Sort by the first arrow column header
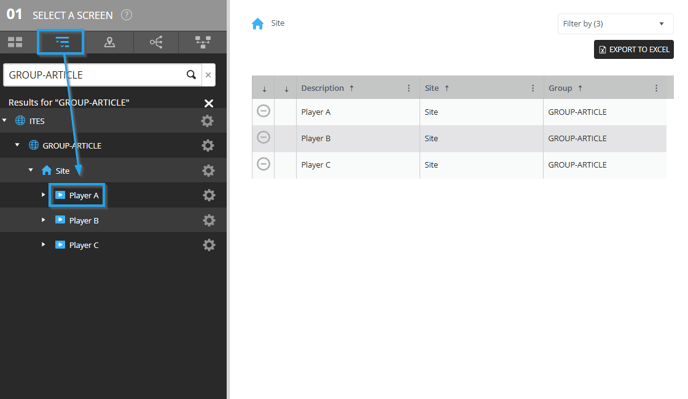The height and width of the screenshot is (399, 688). tap(264, 89)
